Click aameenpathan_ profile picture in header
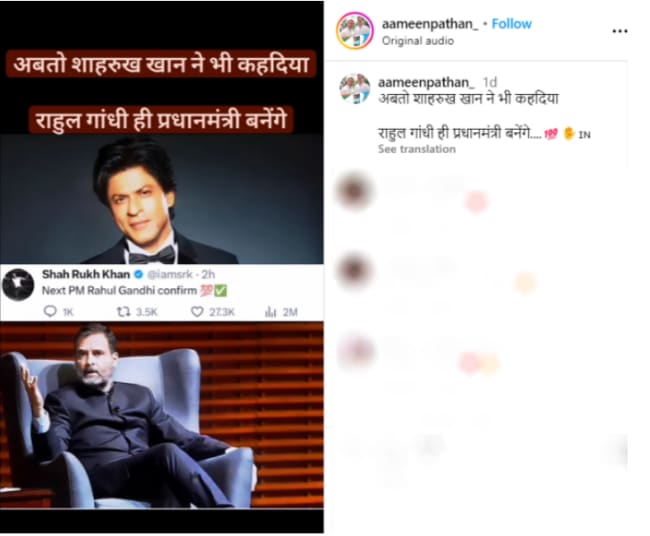 354,31
